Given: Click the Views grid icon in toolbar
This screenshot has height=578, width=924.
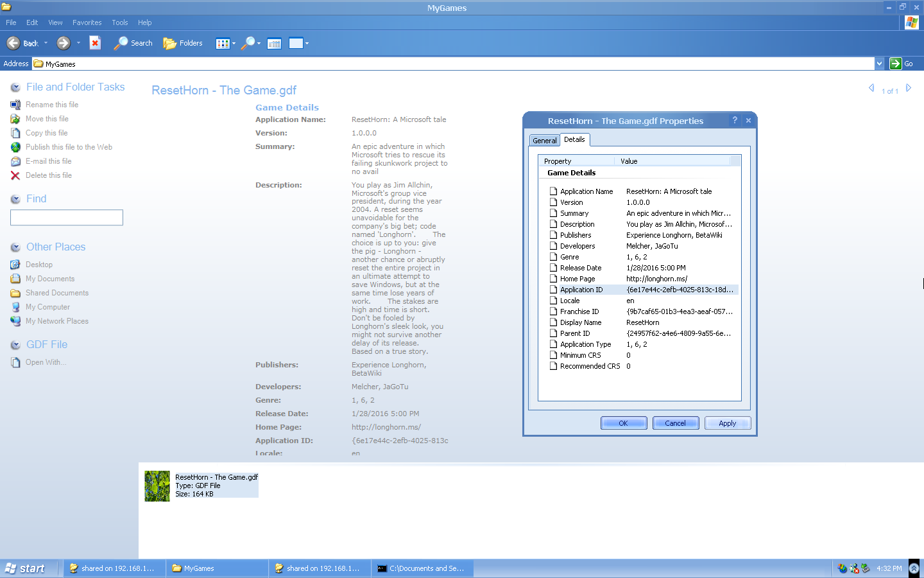Looking at the screenshot, I should point(223,43).
